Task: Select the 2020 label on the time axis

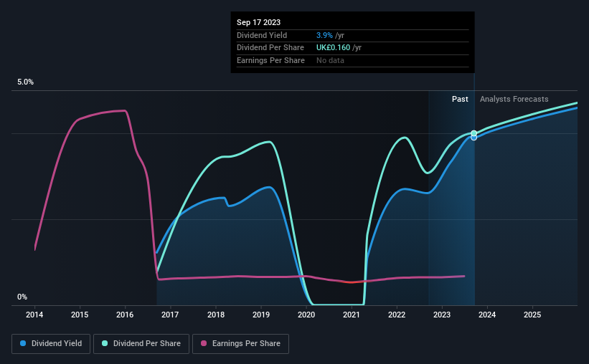Action: click(x=306, y=315)
